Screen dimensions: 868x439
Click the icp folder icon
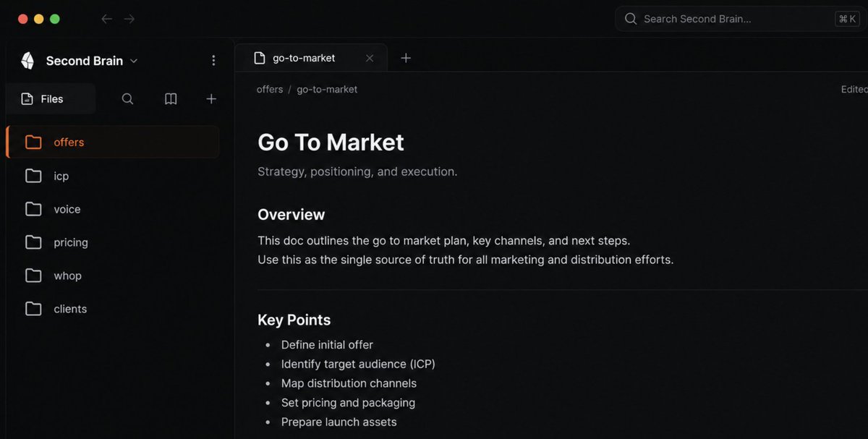pos(33,176)
